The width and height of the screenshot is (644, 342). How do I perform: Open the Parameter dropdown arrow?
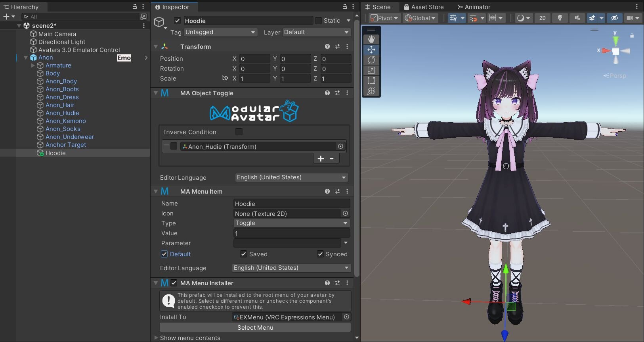[346, 243]
